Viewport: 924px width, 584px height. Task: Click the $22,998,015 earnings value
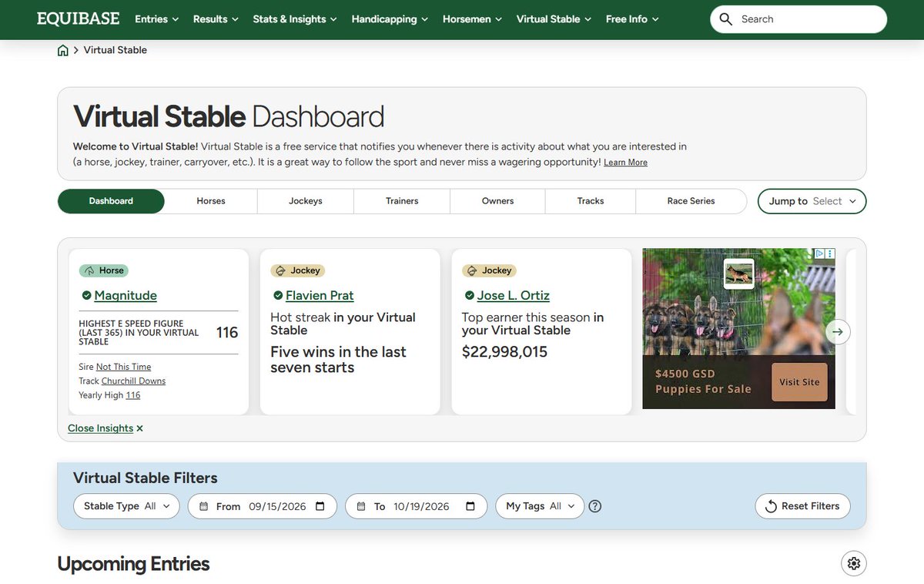point(504,352)
